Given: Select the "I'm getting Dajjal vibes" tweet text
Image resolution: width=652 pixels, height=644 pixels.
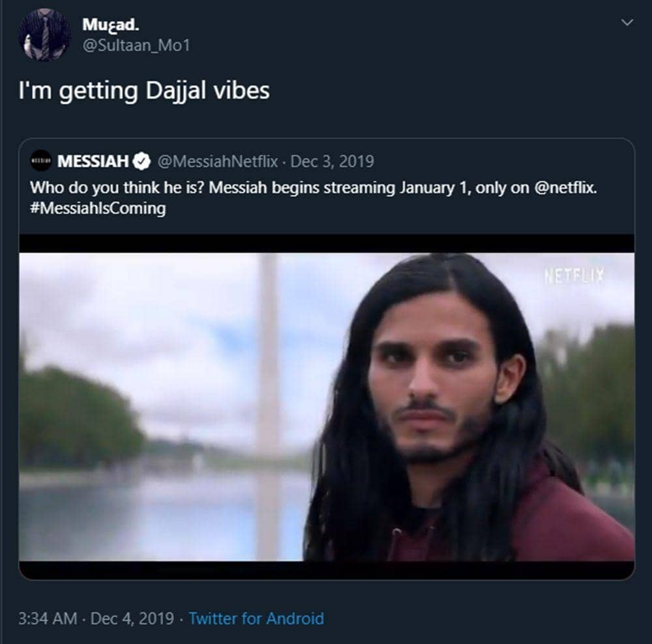Looking at the screenshot, I should pos(143,91).
